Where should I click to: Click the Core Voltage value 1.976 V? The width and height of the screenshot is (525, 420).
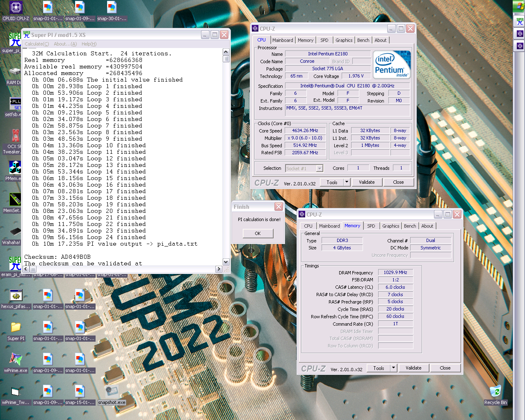(x=356, y=76)
